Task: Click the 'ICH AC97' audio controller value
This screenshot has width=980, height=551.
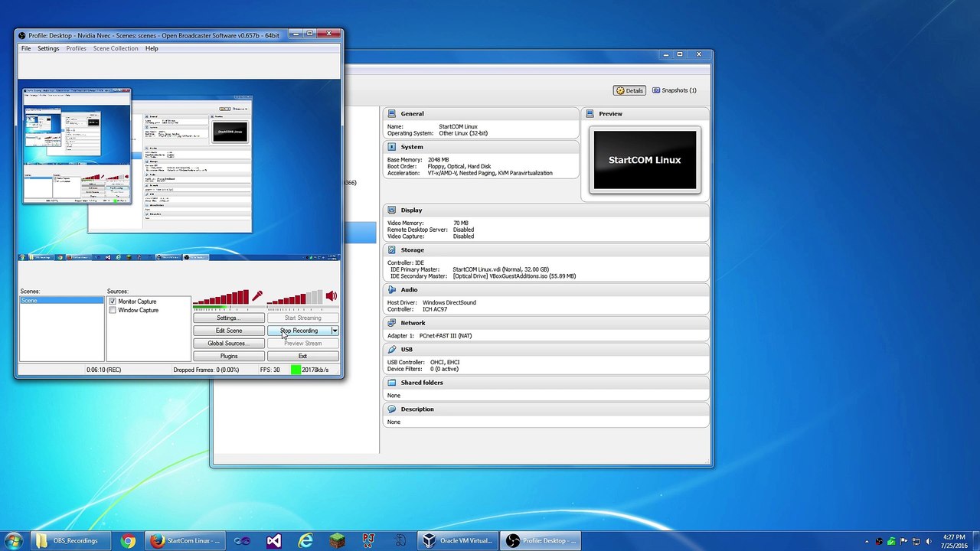Action: [x=435, y=309]
